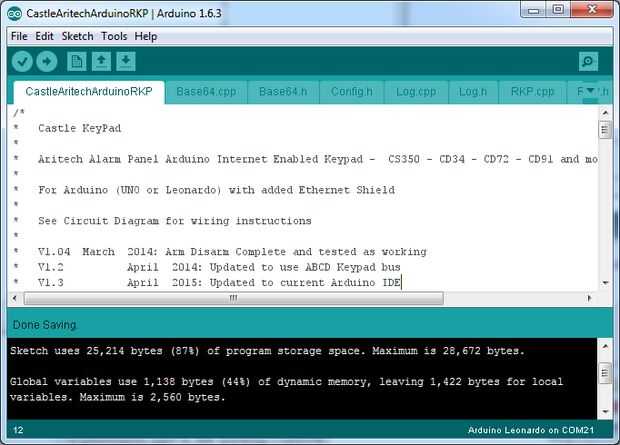Image resolution: width=620 pixels, height=445 pixels.
Task: Click 'Global variables use 1,138 bytes' line
Action: pyautogui.click(x=286, y=382)
